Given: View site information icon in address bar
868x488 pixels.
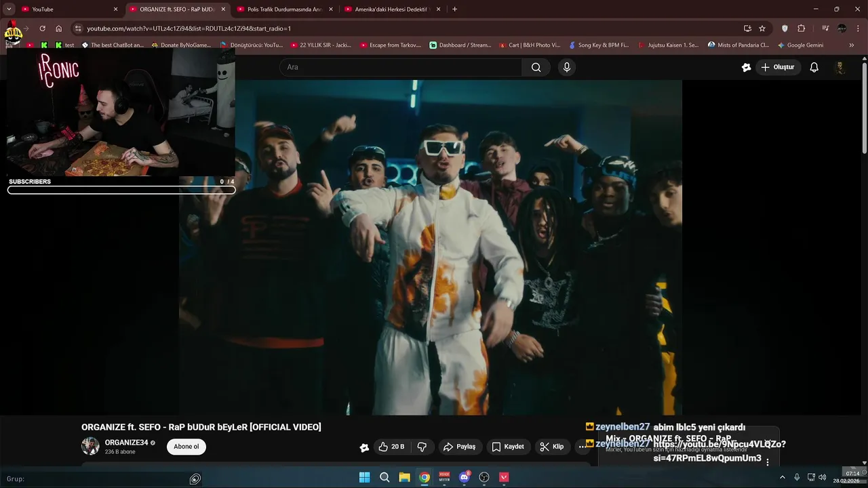Looking at the screenshot, I should tap(78, 28).
